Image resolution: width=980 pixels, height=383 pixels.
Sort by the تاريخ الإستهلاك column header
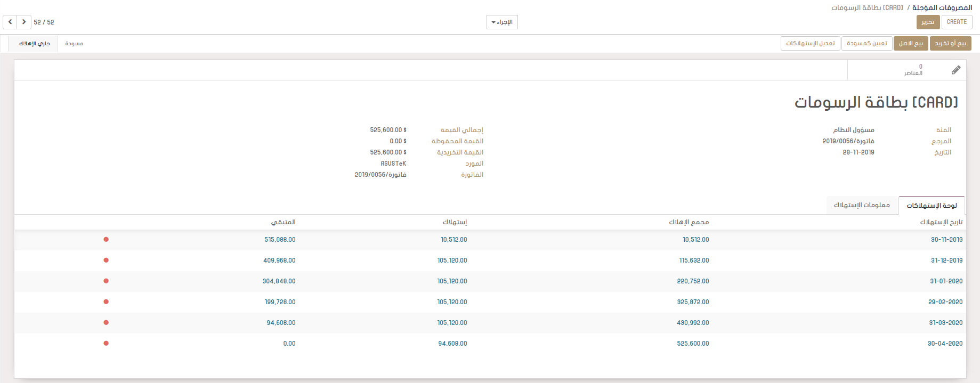pos(941,222)
